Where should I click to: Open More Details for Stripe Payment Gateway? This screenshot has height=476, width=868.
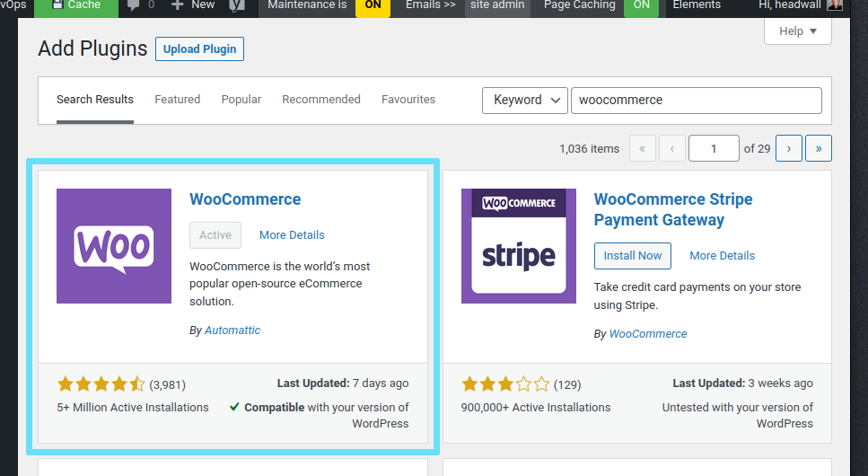[723, 256]
